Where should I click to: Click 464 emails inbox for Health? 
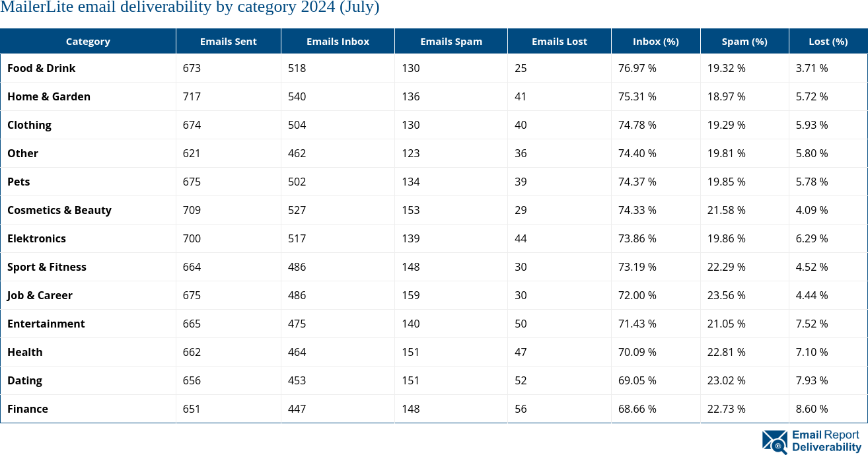tap(297, 352)
